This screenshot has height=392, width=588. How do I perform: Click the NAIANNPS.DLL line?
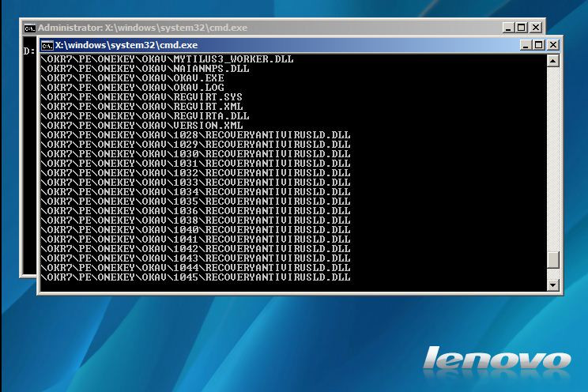pos(145,69)
